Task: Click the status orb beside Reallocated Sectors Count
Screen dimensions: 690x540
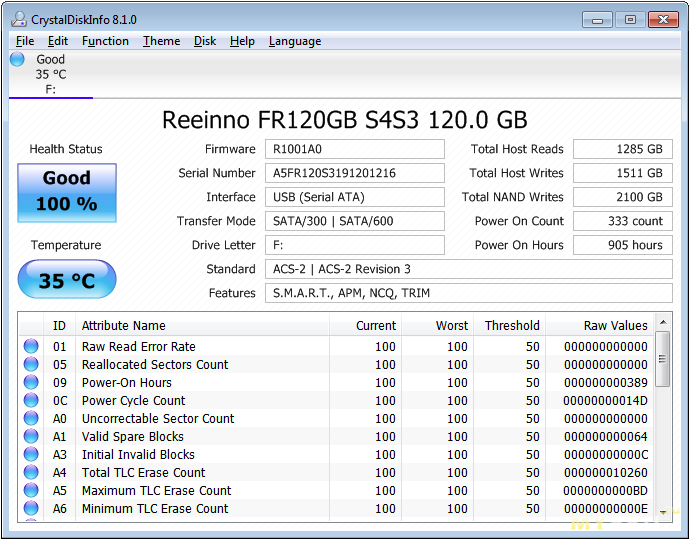Action: click(31, 365)
